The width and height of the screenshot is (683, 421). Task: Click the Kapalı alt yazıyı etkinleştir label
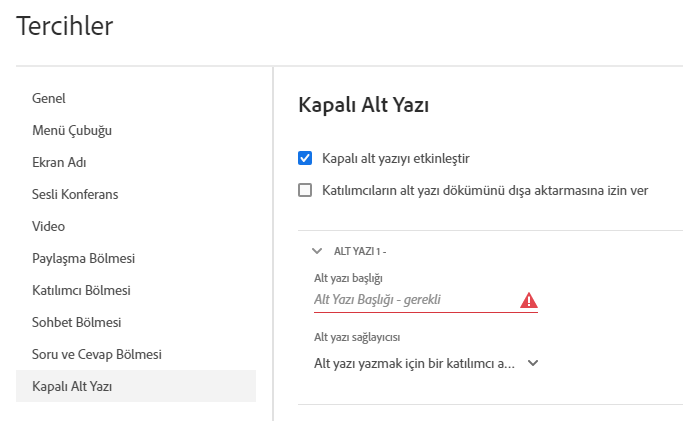pos(396,158)
